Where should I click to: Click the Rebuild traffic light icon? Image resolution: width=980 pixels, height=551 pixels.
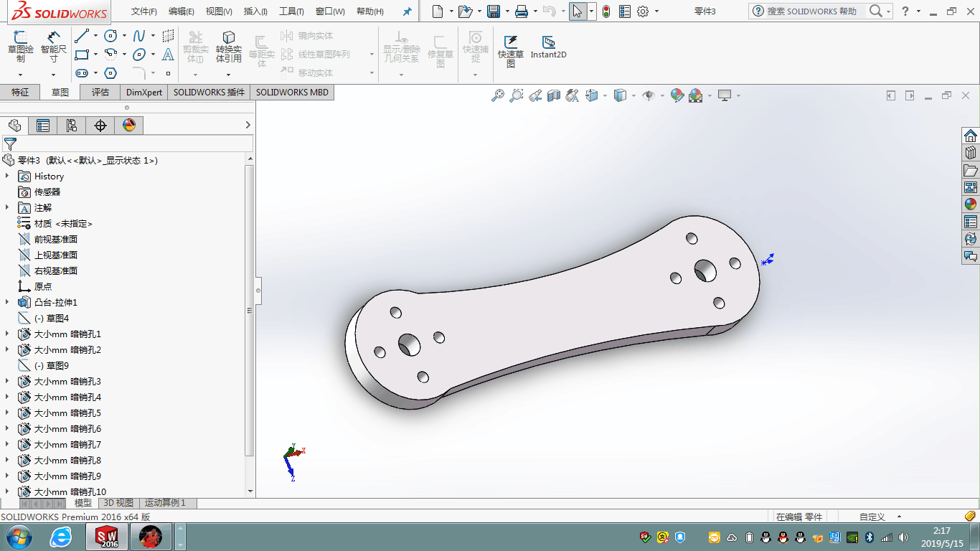pos(606,11)
